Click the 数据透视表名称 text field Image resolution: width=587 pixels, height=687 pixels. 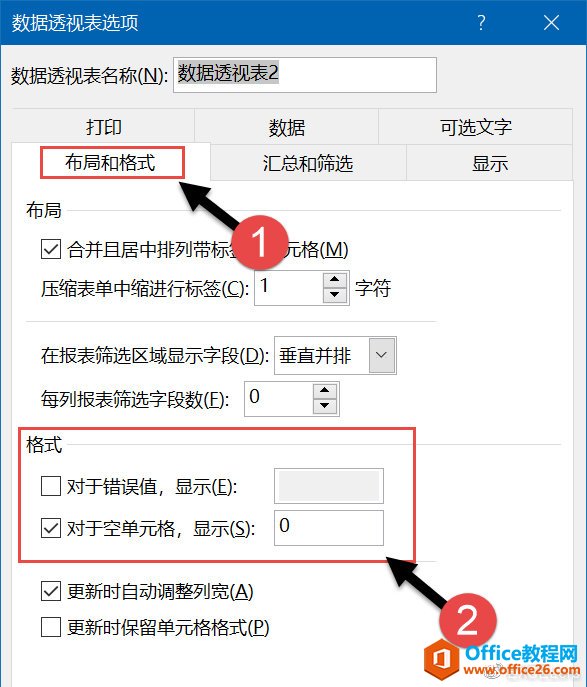pos(305,75)
